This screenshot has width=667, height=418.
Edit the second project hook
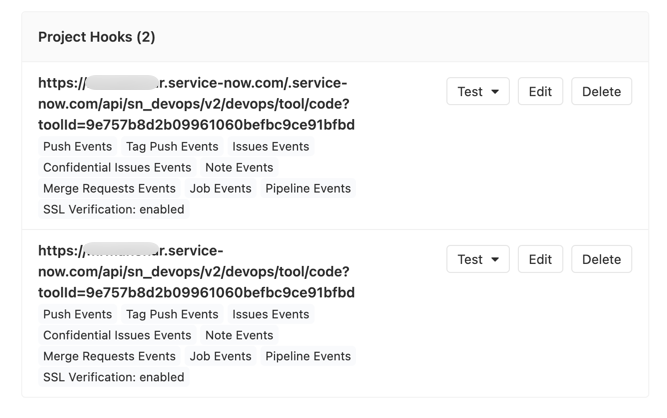tap(540, 259)
